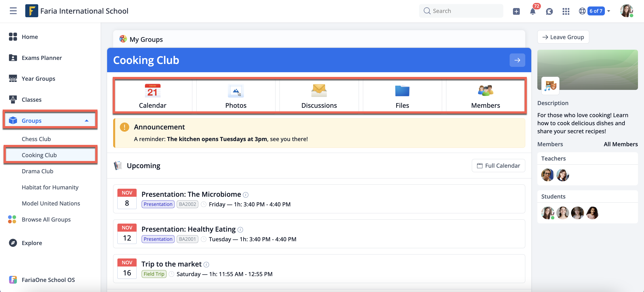Click the Cooking Club header arrow button
Screen dimensions: 644x292
(x=517, y=60)
